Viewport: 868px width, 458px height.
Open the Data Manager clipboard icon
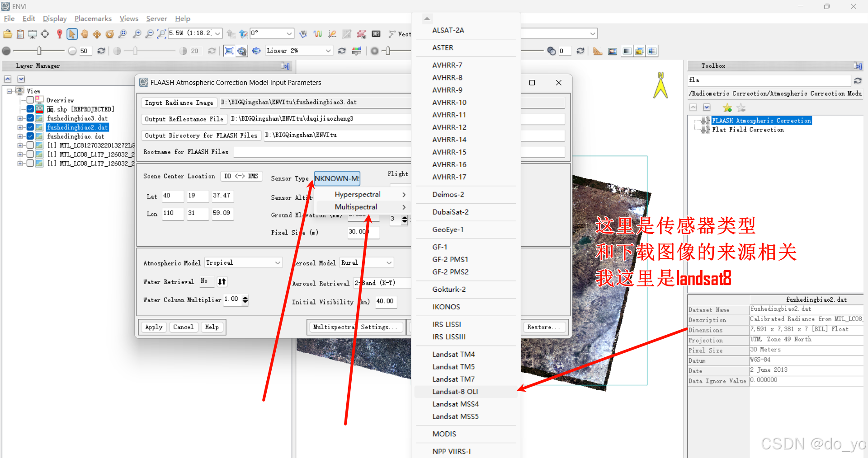tap(20, 34)
